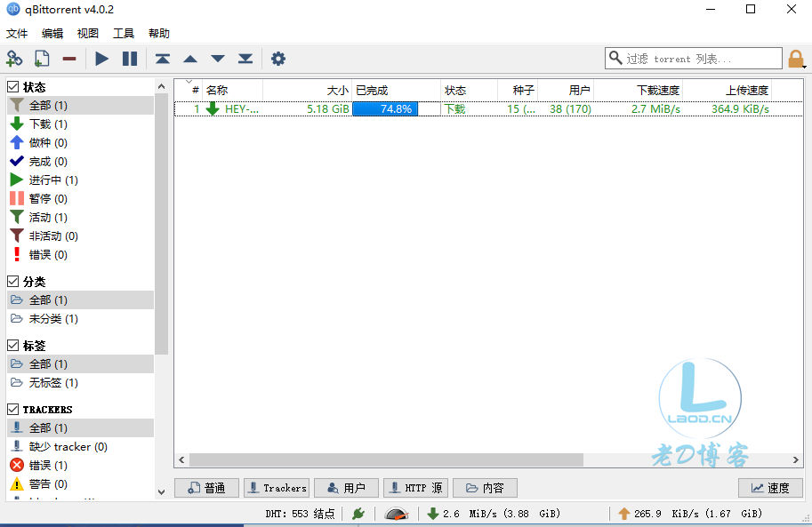Switch to the HTTP 源 tab
812x527 pixels.
pyautogui.click(x=416, y=488)
